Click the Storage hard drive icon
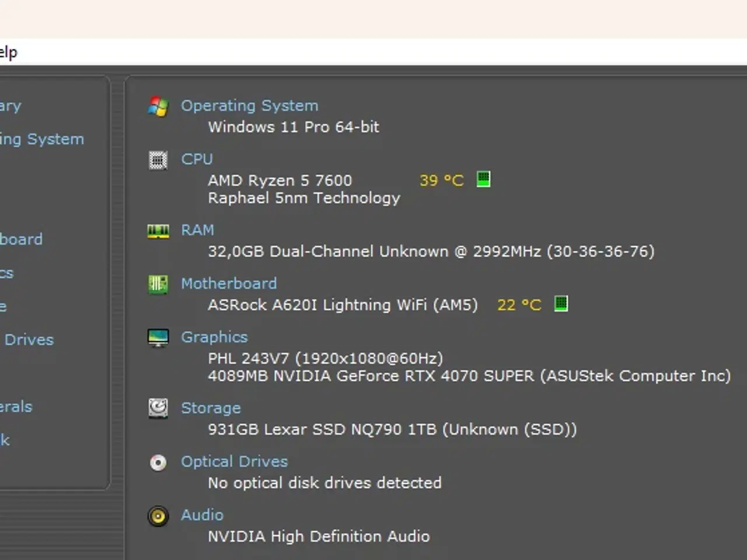747x560 pixels. click(x=158, y=408)
